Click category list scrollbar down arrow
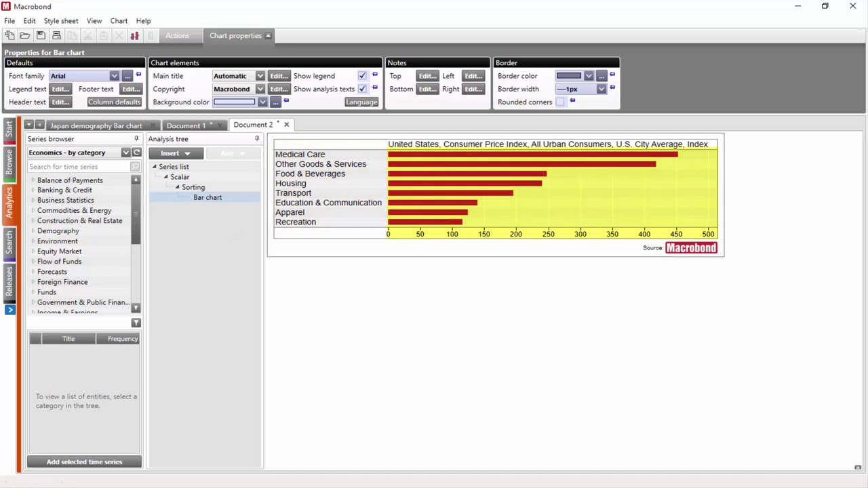 pyautogui.click(x=136, y=308)
